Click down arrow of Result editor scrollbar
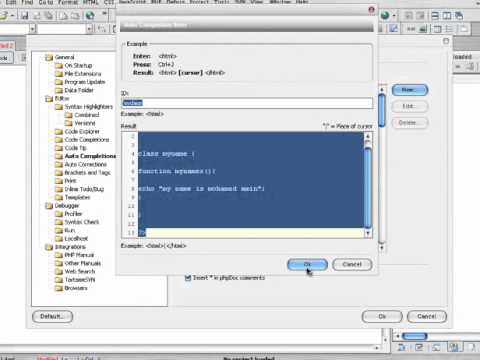This screenshot has width=480, height=360. tap(368, 233)
